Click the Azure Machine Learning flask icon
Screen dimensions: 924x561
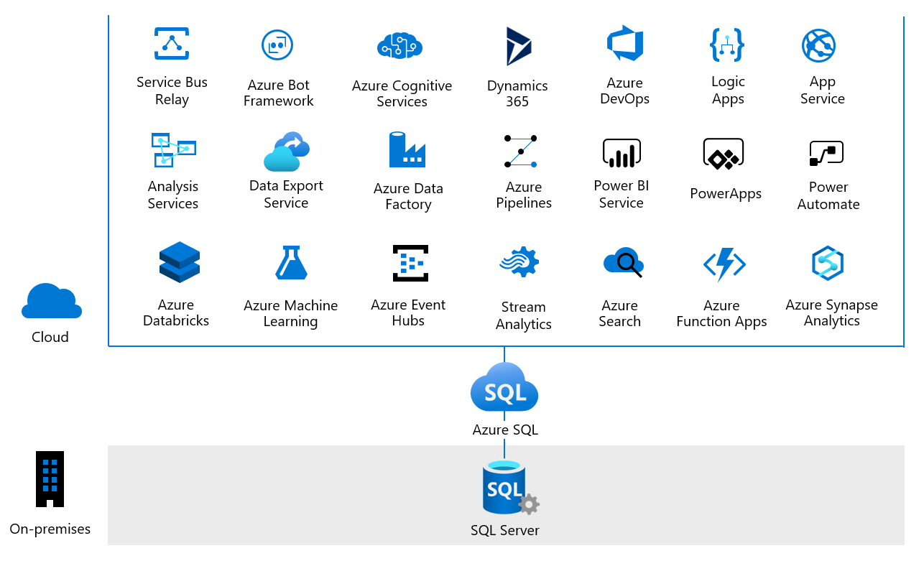[292, 262]
